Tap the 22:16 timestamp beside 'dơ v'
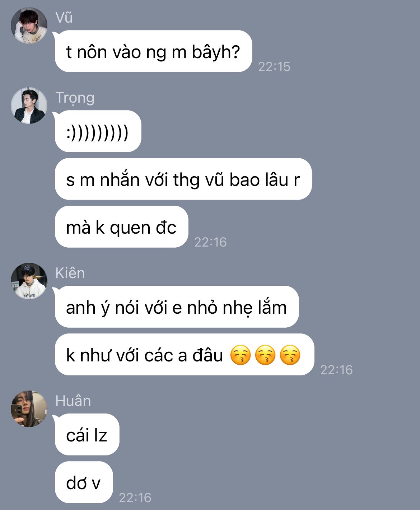This screenshot has width=420, height=510. (135, 497)
